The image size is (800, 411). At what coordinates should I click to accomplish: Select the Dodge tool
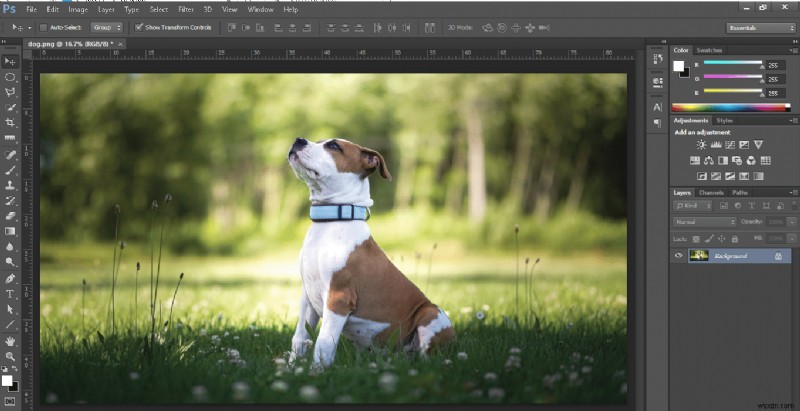[10, 262]
